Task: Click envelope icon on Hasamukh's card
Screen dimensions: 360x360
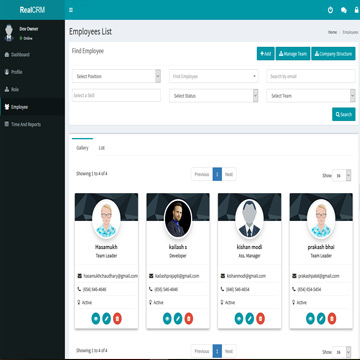Action: coord(79,276)
